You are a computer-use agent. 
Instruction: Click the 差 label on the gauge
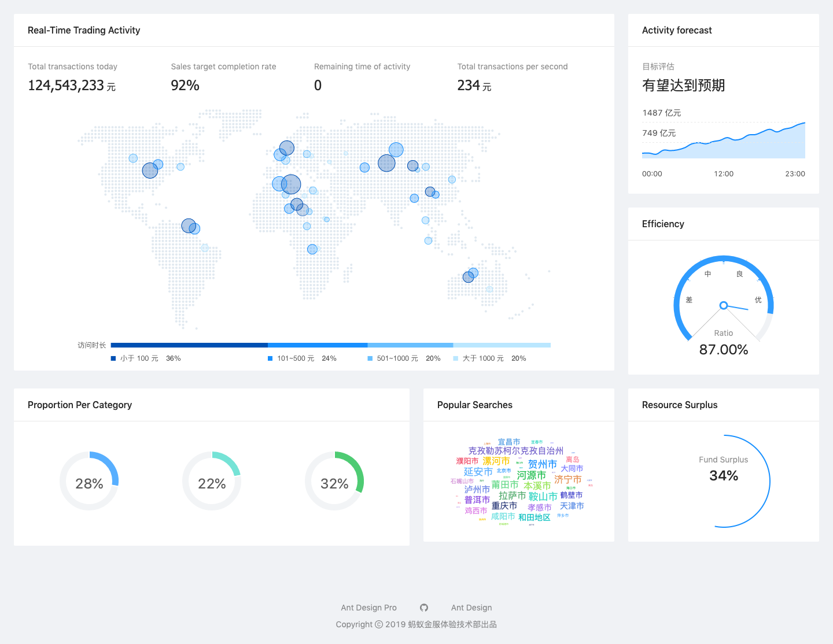[x=689, y=299]
